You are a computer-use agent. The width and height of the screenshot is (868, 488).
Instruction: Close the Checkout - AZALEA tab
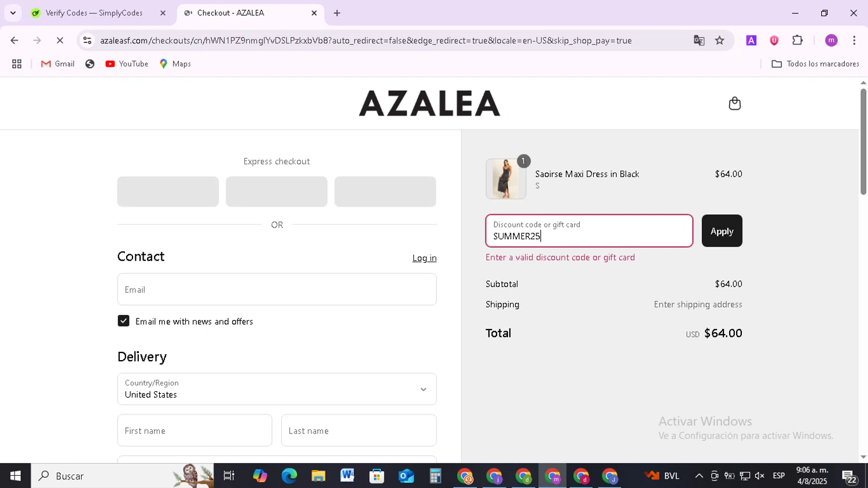[314, 13]
